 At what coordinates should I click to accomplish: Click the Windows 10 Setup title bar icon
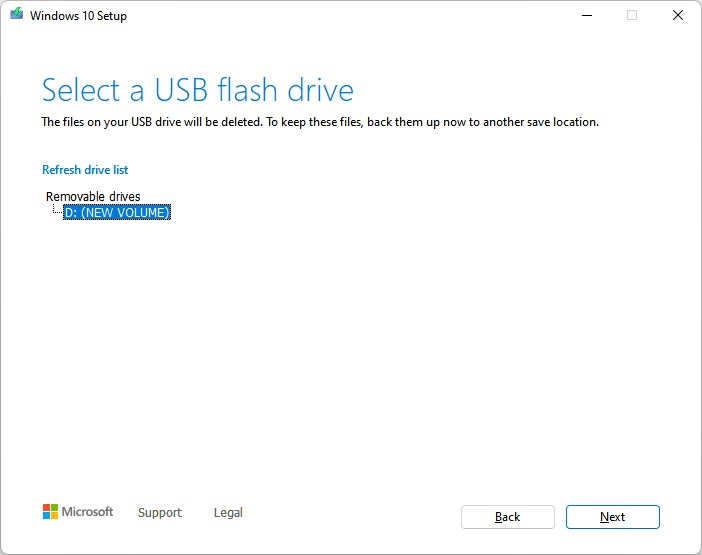coord(17,15)
